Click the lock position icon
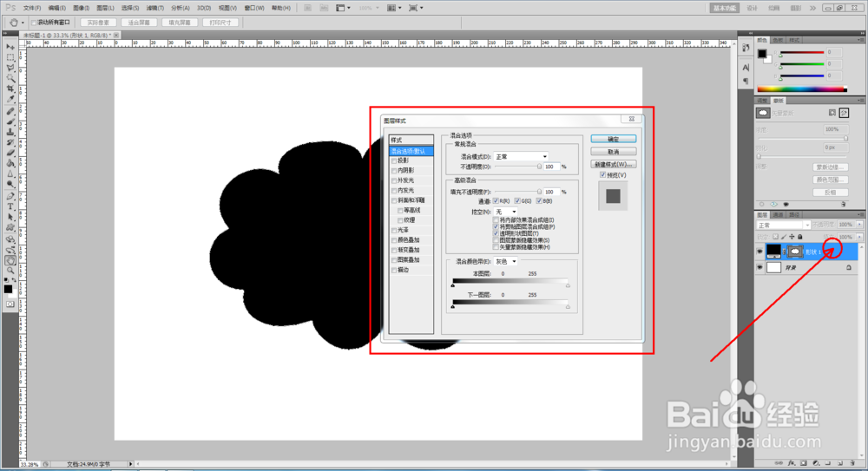 coord(792,237)
